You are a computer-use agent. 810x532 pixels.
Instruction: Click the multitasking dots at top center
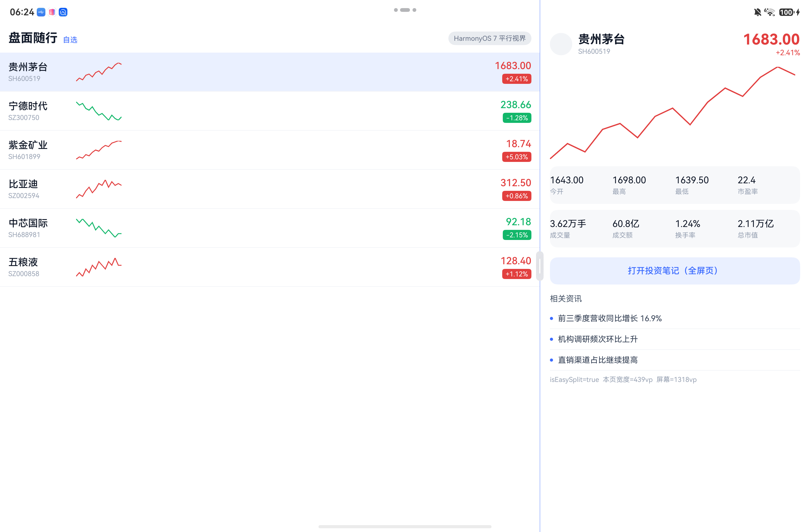coord(405,10)
